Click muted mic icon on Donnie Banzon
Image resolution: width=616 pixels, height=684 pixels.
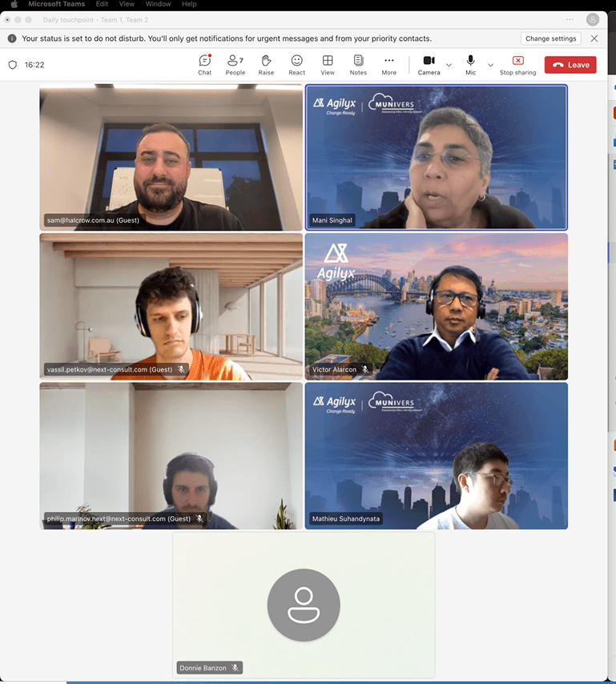[236, 668]
